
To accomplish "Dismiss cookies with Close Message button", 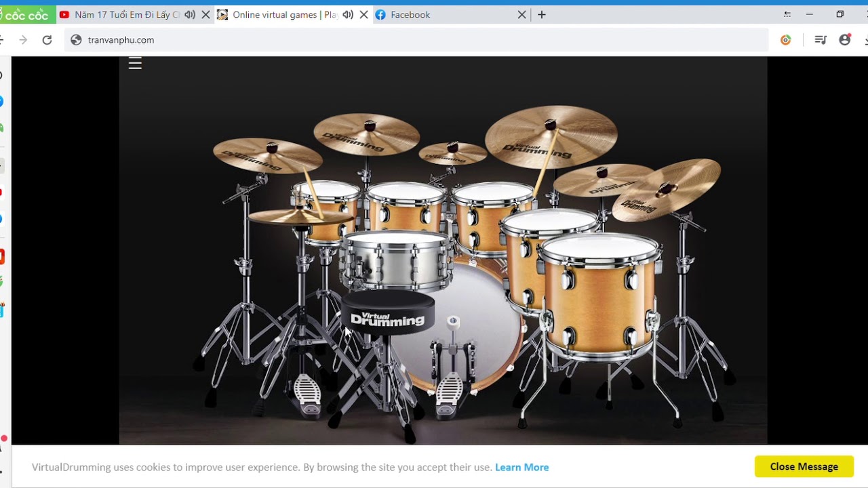I will (x=804, y=466).
